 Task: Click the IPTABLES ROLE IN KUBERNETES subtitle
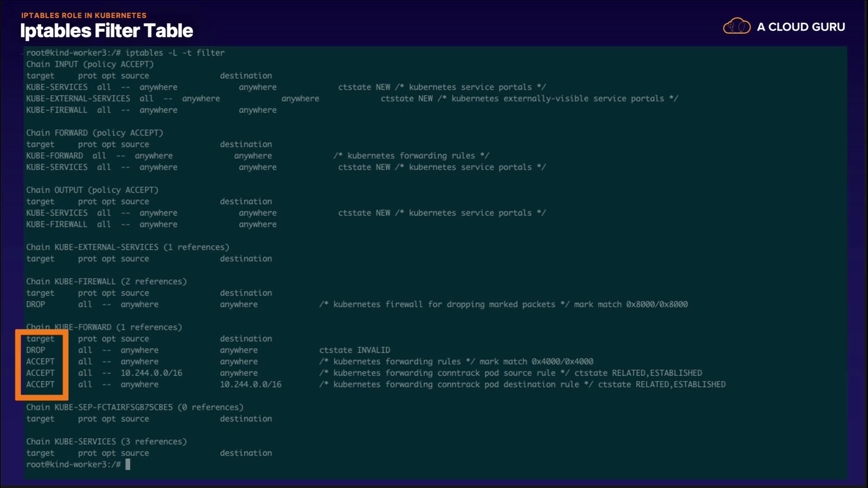pyautogui.click(x=84, y=15)
